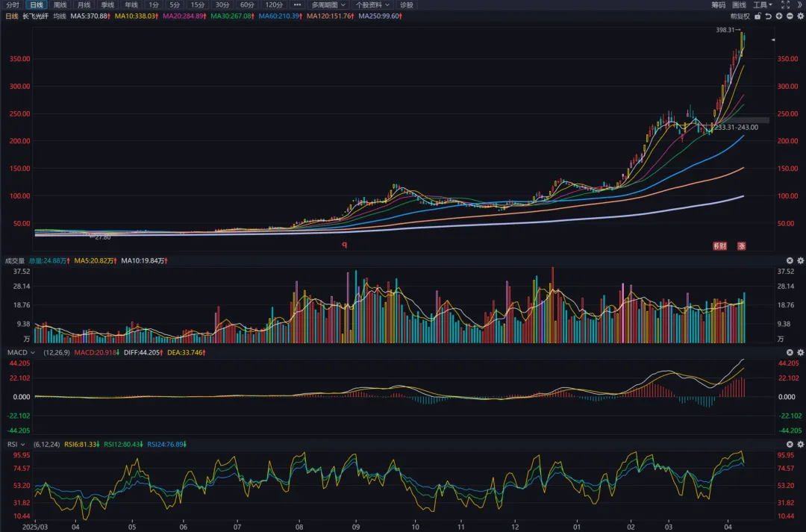
Task: Click the 27.80 low price annotation
Action: click(x=103, y=237)
